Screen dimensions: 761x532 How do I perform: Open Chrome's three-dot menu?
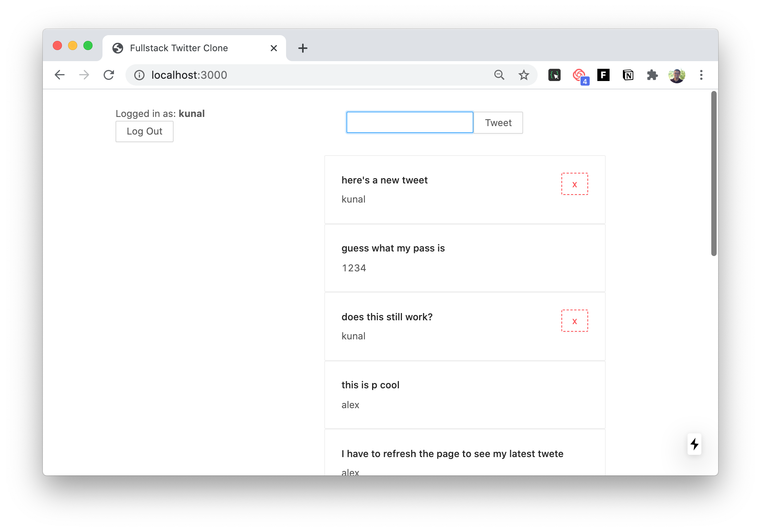(701, 75)
